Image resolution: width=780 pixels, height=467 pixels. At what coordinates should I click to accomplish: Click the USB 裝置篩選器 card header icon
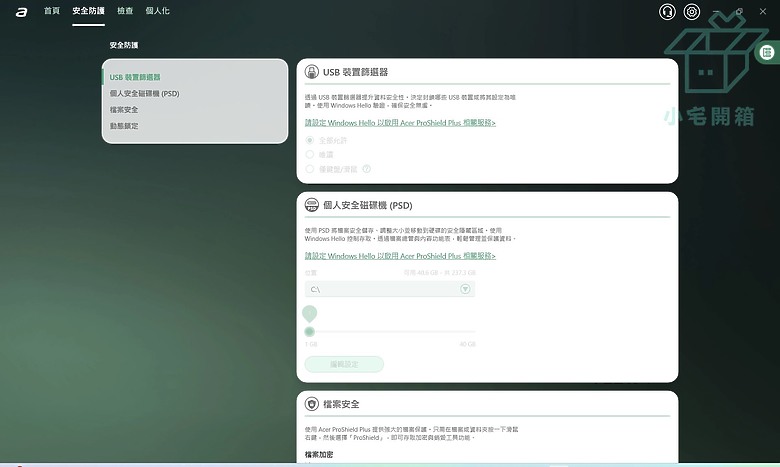point(311,72)
